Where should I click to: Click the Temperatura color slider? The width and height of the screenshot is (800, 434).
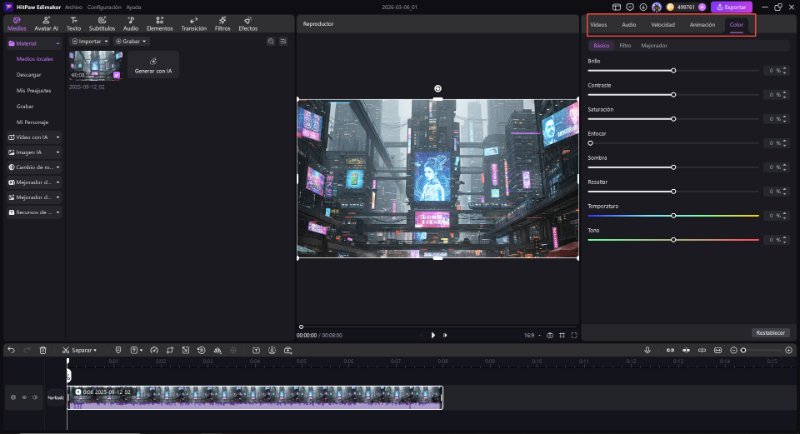[673, 216]
